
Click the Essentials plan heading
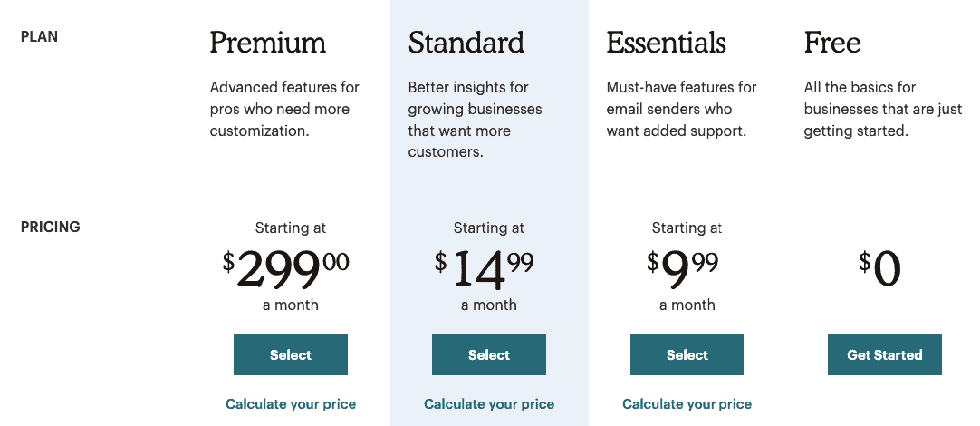(667, 43)
